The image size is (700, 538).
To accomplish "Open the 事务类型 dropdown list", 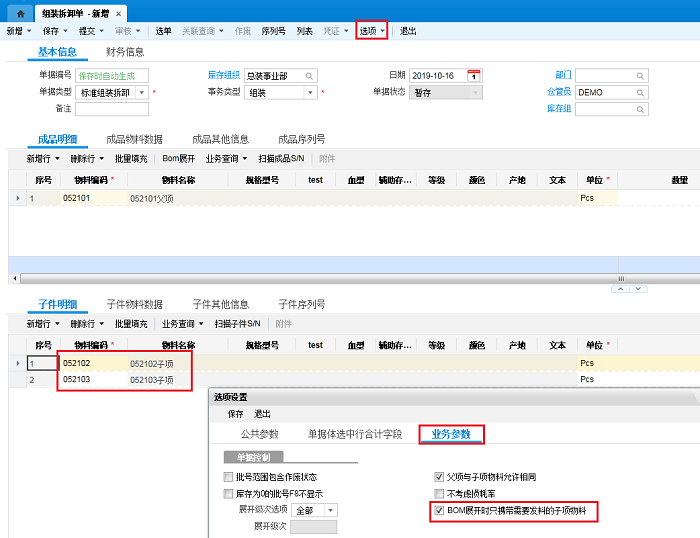I will (310, 93).
